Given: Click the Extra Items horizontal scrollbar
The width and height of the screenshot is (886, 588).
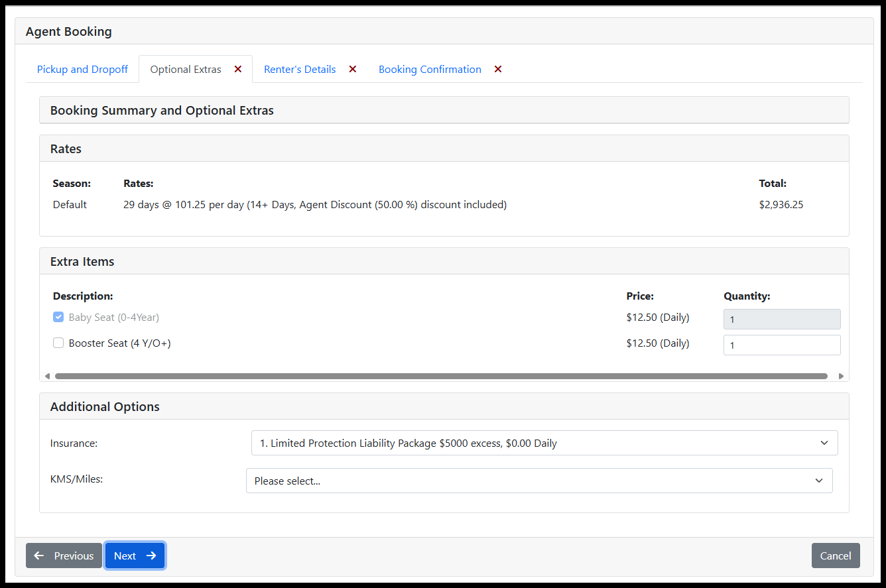Looking at the screenshot, I should pyautogui.click(x=441, y=376).
